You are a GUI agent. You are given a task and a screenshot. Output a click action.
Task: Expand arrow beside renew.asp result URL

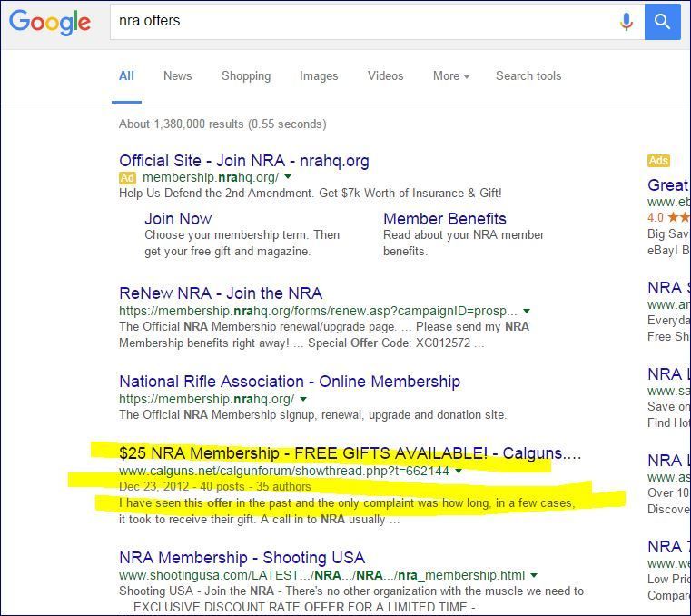[526, 311]
